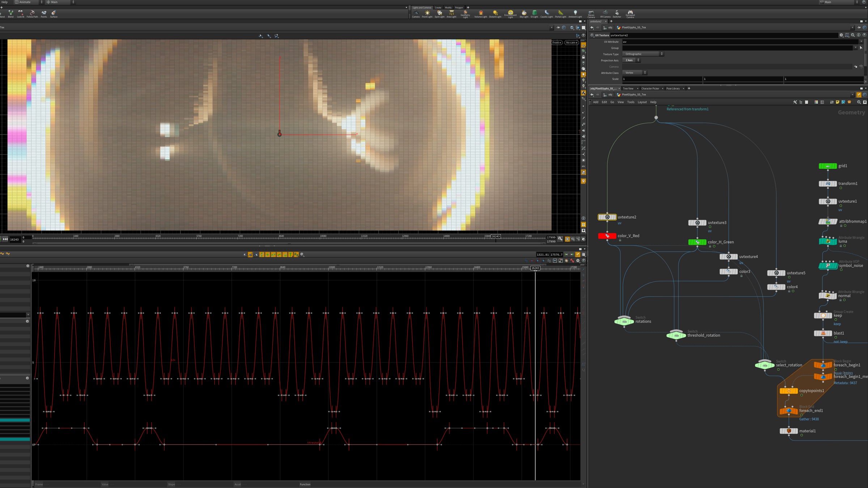Add a Point Light from shelf
868x488 pixels.
pos(427,14)
